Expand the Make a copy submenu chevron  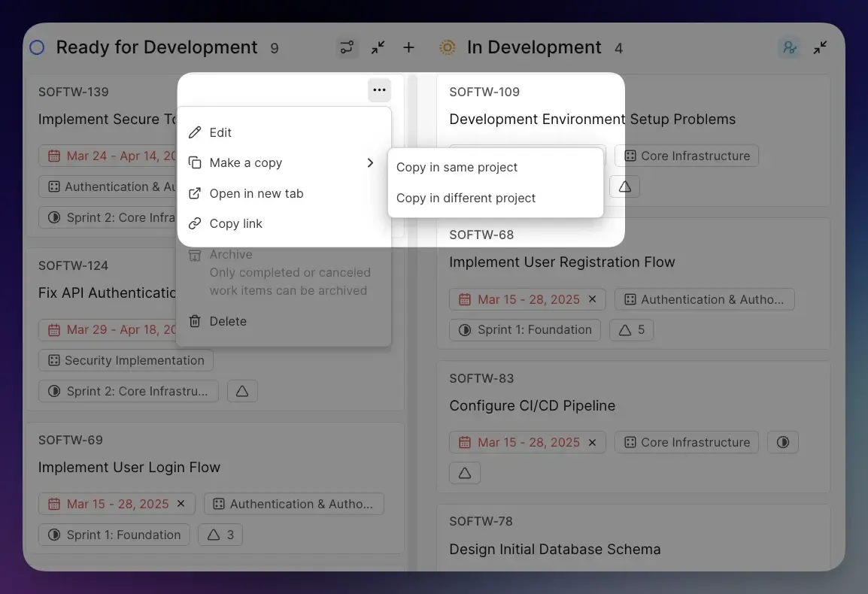(x=369, y=162)
